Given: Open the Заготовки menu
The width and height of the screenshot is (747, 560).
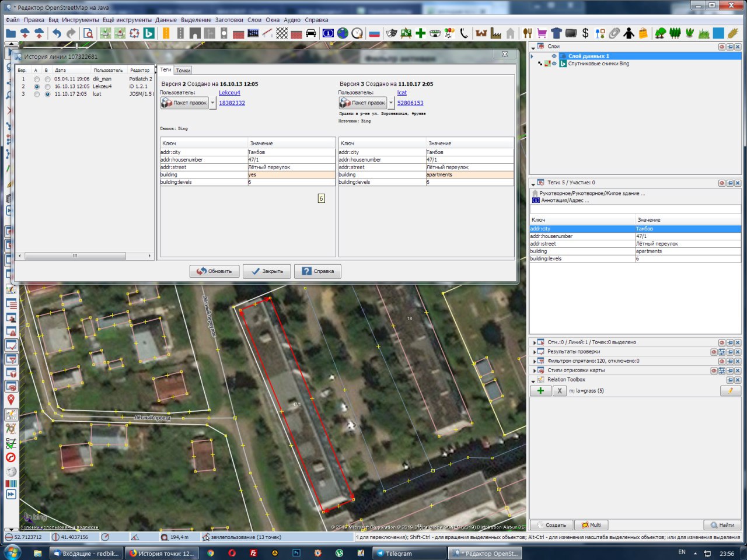Looking at the screenshot, I should click(x=229, y=20).
